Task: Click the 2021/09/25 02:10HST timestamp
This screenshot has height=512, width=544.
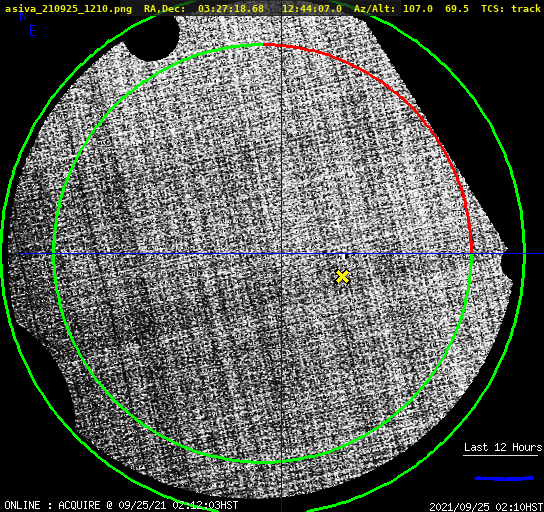Action: [x=486, y=507]
